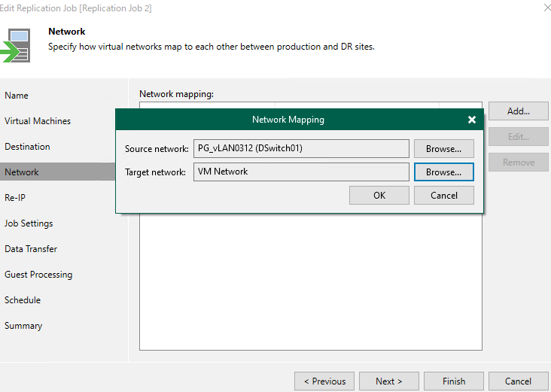The height and width of the screenshot is (392, 551).
Task: Confirm mapping with OK button
Action: click(379, 196)
